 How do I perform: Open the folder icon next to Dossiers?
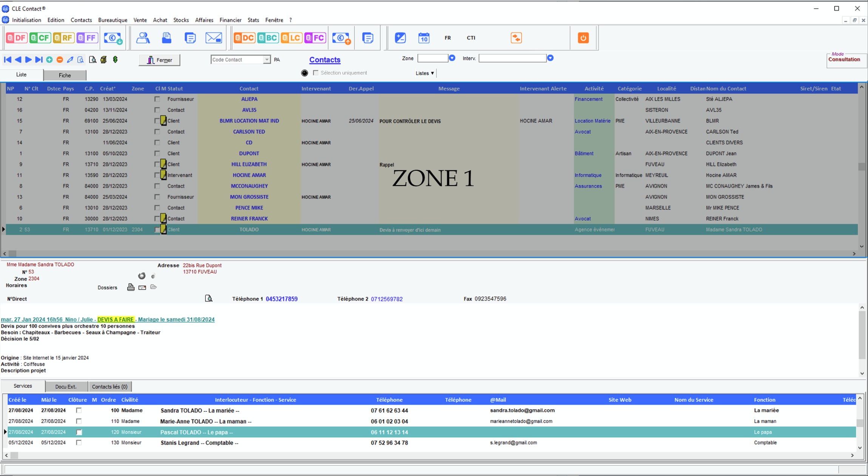click(x=153, y=287)
